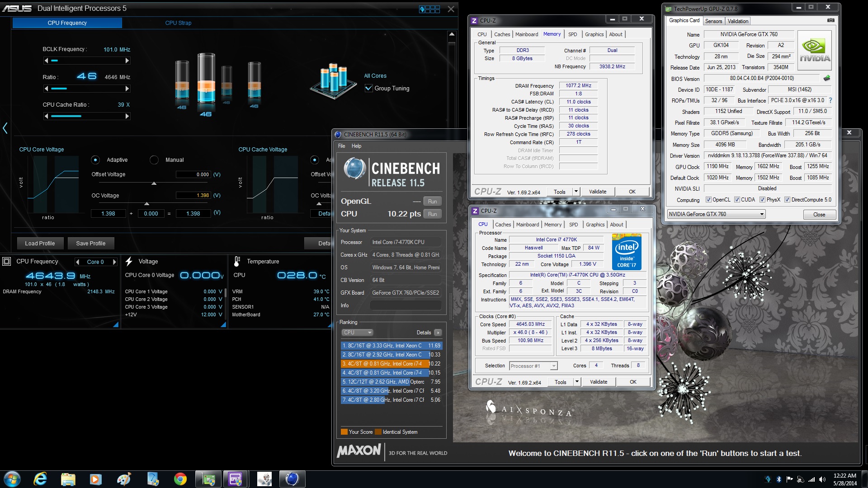Image resolution: width=868 pixels, height=488 pixels.
Task: Toggle the OpenCL checkbox in GPU-Z
Action: click(708, 200)
